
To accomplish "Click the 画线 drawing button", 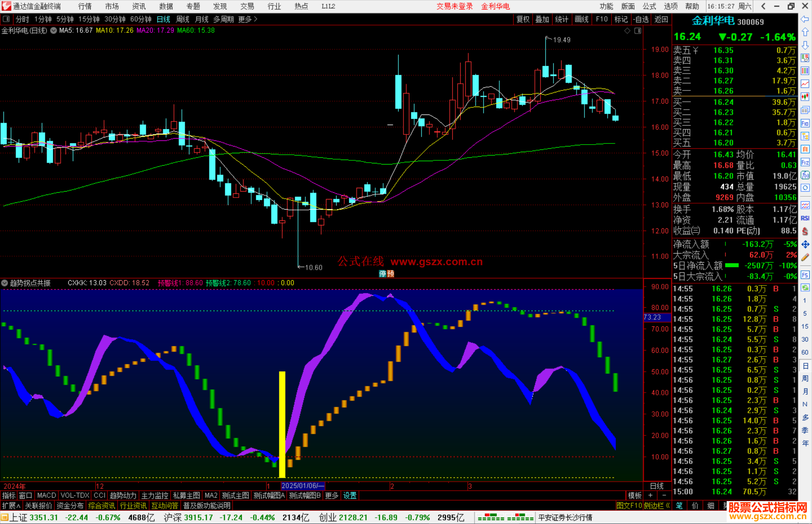I will (x=582, y=19).
